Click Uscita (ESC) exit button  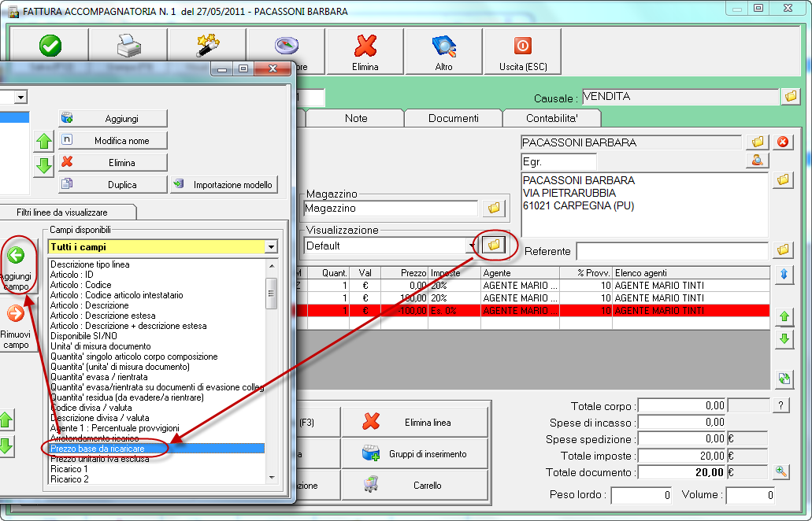[x=522, y=51]
